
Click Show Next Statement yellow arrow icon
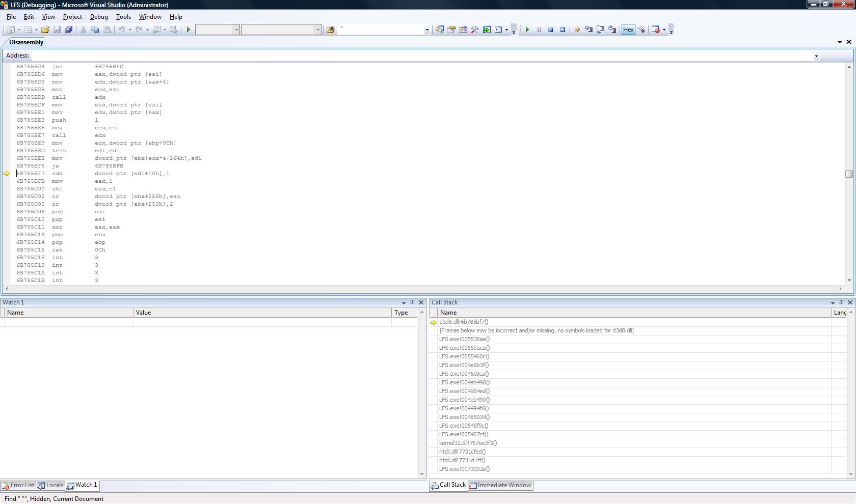(x=577, y=30)
